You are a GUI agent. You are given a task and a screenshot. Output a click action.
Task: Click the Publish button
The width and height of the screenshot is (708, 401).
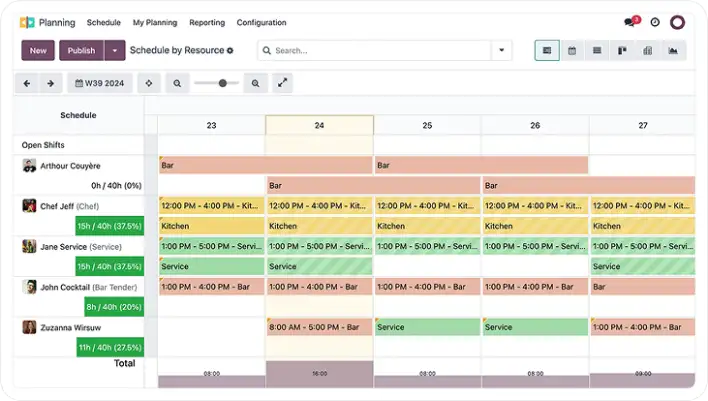click(x=81, y=51)
